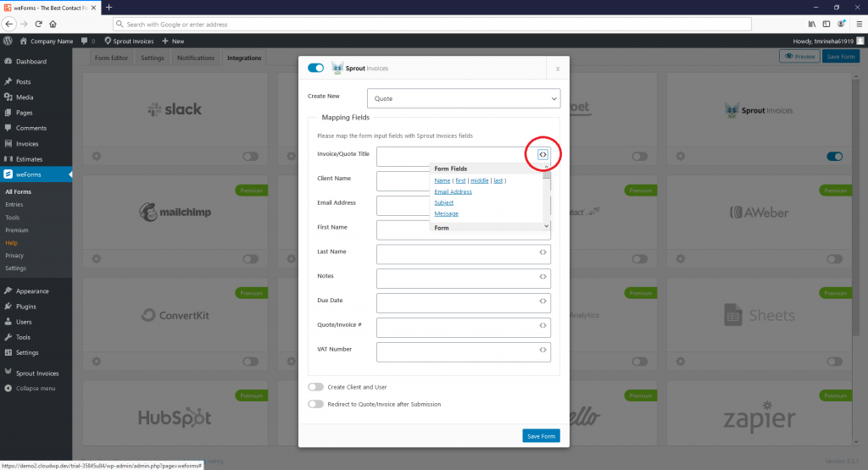Insert Message form field tag
The height and width of the screenshot is (470, 868).
pos(446,214)
